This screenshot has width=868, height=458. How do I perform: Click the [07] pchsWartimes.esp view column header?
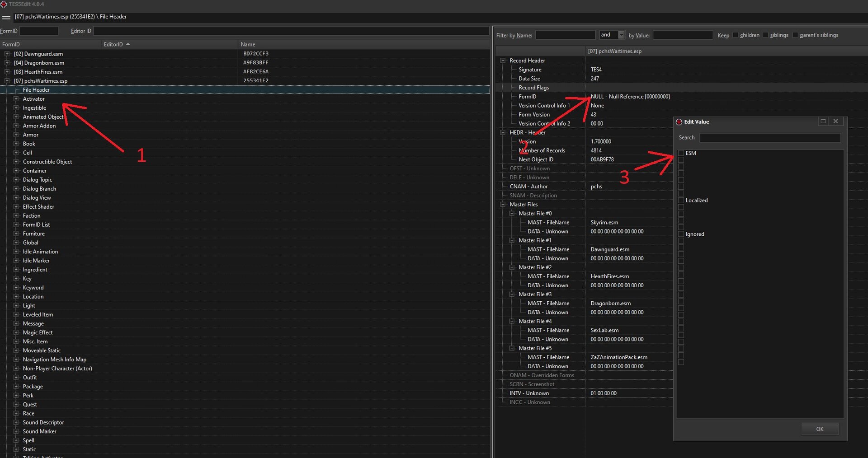(726, 51)
